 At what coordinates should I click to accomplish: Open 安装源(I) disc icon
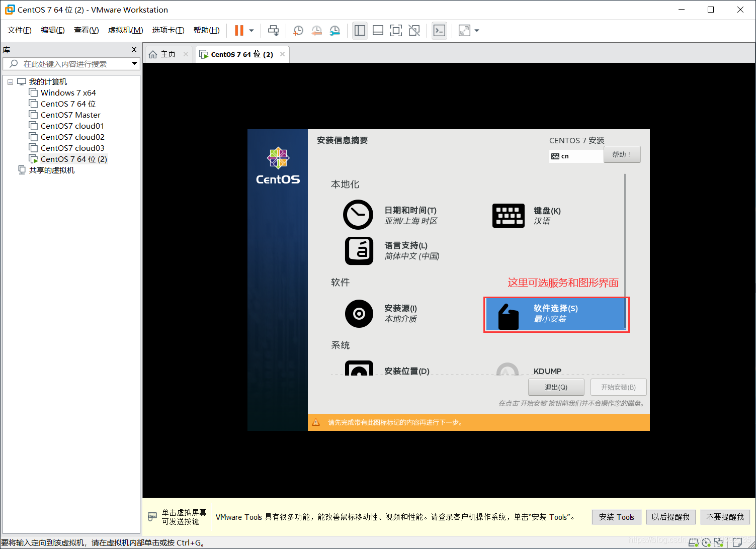tap(359, 314)
